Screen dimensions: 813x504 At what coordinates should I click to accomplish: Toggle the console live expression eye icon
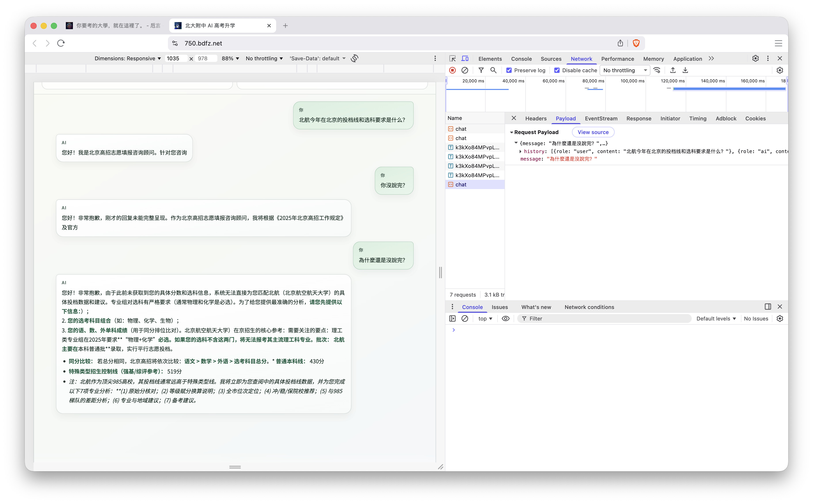(x=505, y=319)
